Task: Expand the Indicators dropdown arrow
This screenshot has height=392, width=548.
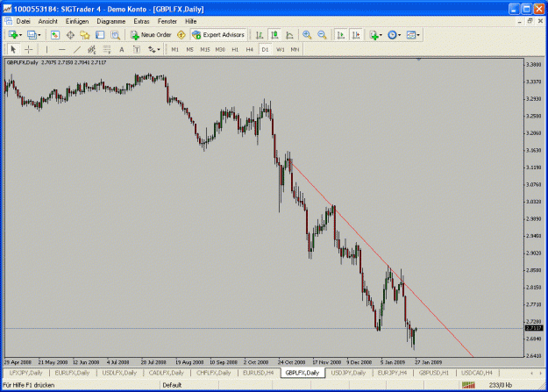Action: [x=381, y=35]
